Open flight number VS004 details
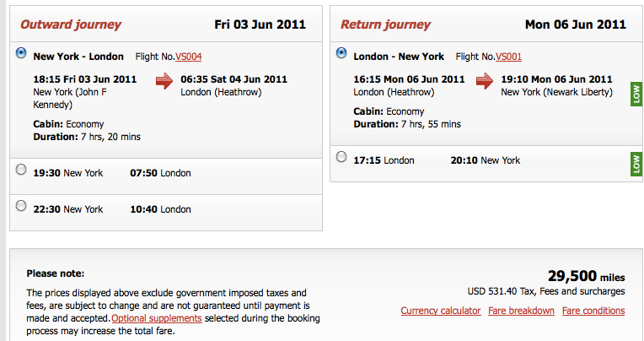 [x=189, y=57]
